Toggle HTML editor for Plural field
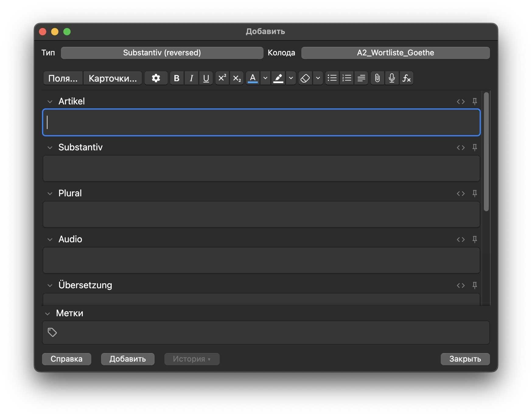The width and height of the screenshot is (532, 417). (x=461, y=194)
